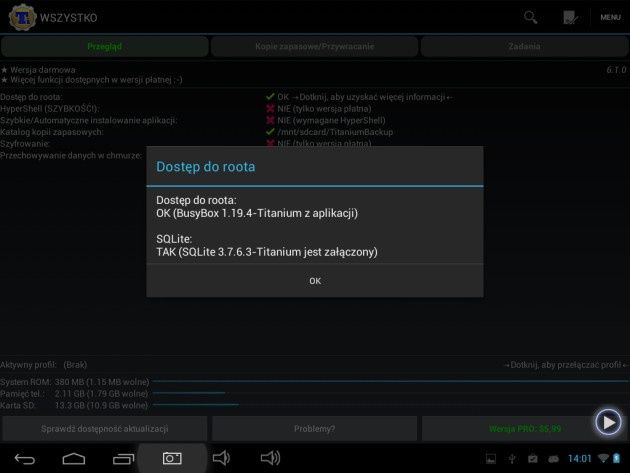Tap the clock showing 14:01
The image size is (630, 473).
click(579, 459)
